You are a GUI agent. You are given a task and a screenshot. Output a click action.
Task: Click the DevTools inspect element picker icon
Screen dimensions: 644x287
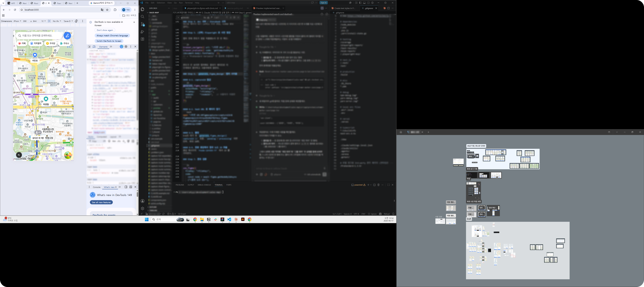coord(89,47)
